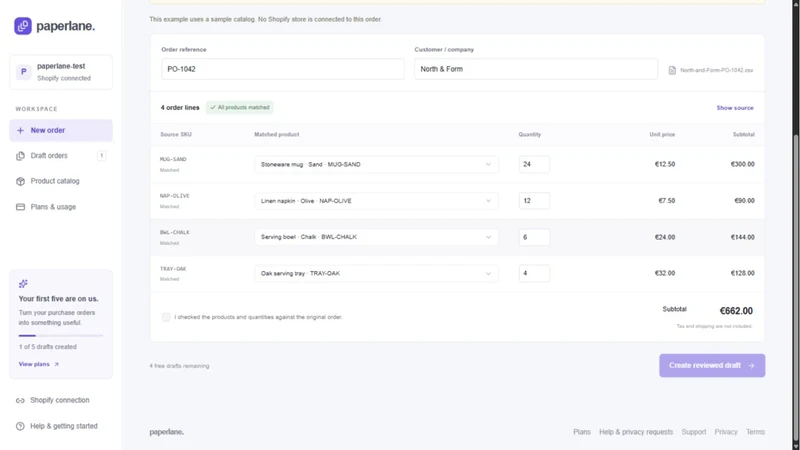
Task: Open the paperlane-test workspace switcher
Action: [61, 72]
